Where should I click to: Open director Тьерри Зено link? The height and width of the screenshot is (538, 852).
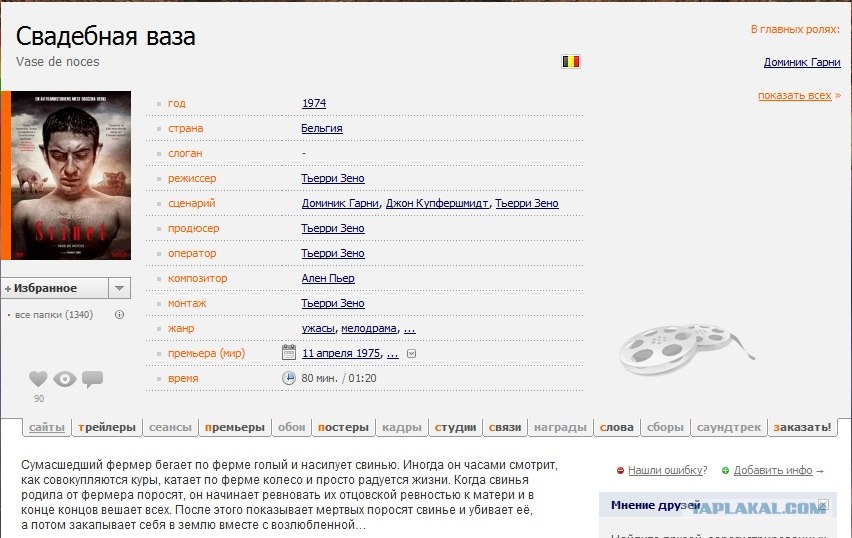click(x=333, y=178)
